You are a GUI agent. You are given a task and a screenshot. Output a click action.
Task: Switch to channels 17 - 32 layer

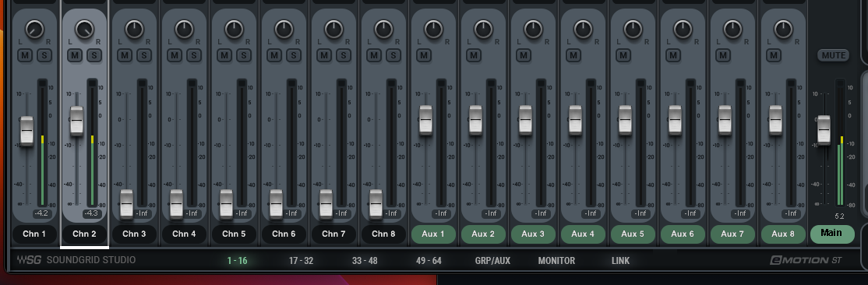click(301, 261)
